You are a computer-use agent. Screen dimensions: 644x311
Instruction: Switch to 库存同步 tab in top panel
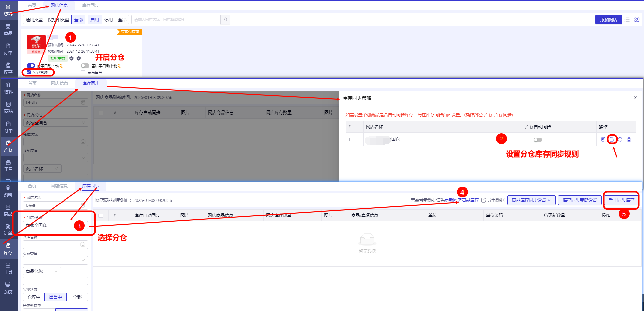tap(90, 5)
